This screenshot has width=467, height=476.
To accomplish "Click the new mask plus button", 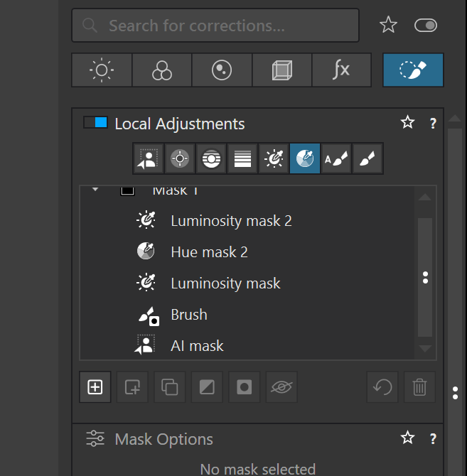I will 95,387.
